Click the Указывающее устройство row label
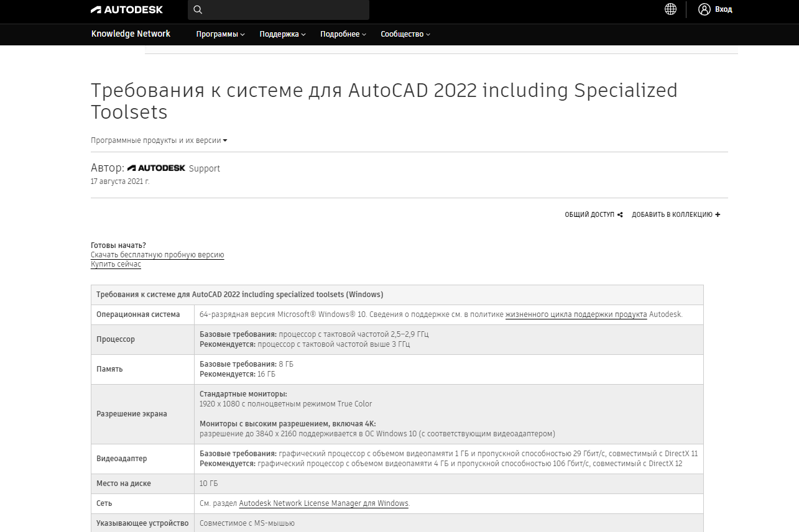799x532 pixels. coord(142,523)
